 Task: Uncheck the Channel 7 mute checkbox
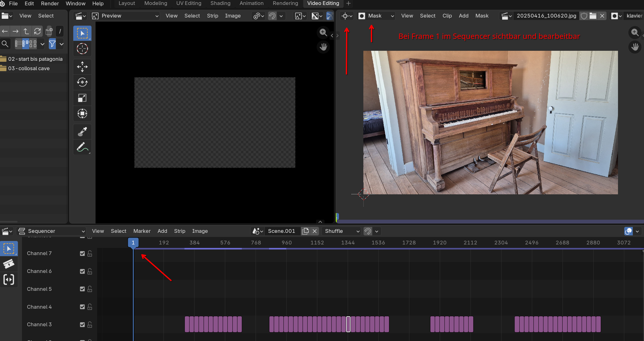[82, 253]
